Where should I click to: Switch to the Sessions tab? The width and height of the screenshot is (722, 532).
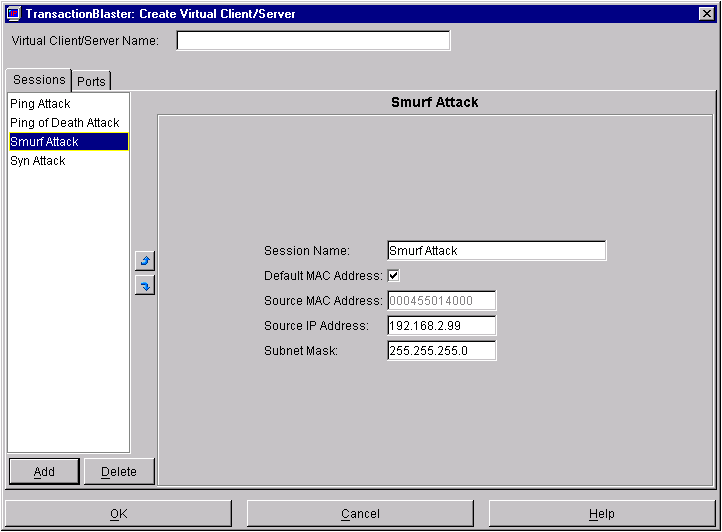(x=39, y=80)
